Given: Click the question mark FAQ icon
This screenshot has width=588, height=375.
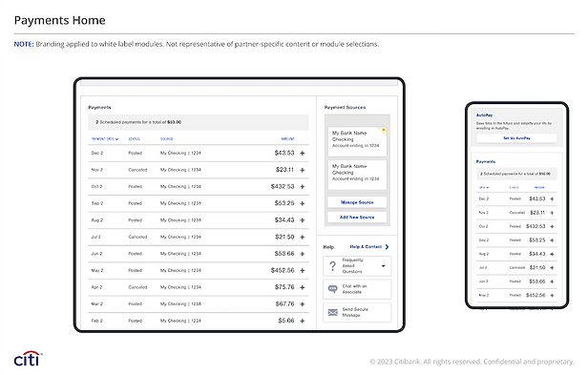Looking at the screenshot, I should click(332, 266).
